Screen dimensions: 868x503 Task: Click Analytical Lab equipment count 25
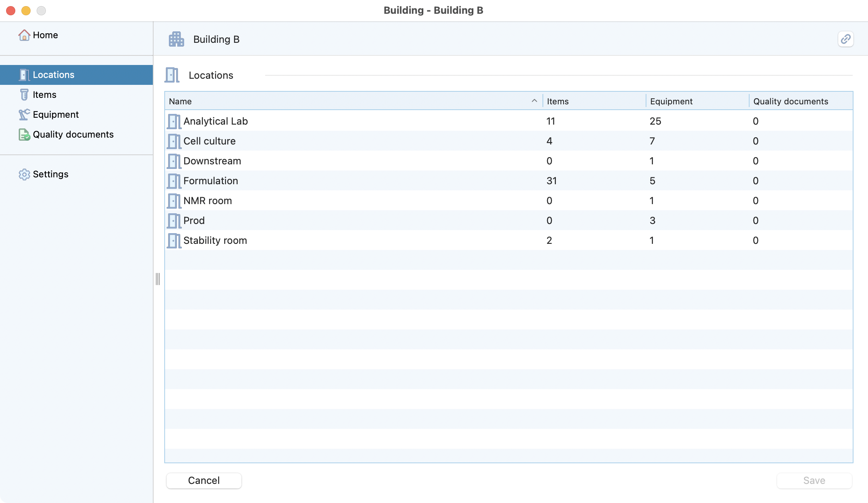coord(655,121)
